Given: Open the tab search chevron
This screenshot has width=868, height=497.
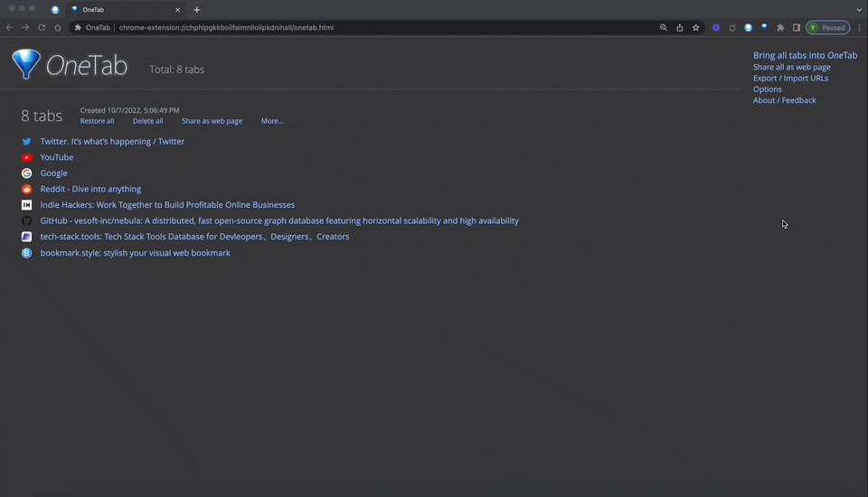Looking at the screenshot, I should point(858,10).
